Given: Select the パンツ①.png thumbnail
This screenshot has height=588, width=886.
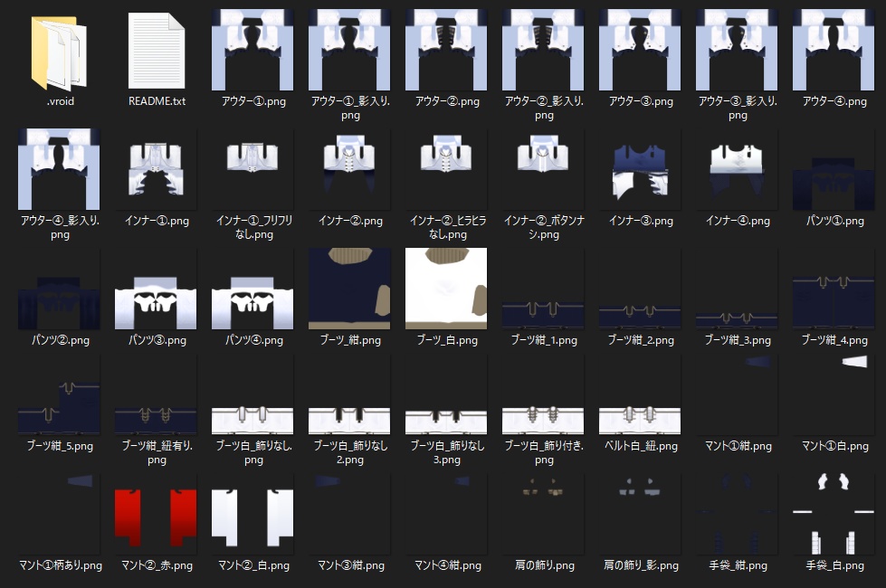Looking at the screenshot, I should pos(834,169).
